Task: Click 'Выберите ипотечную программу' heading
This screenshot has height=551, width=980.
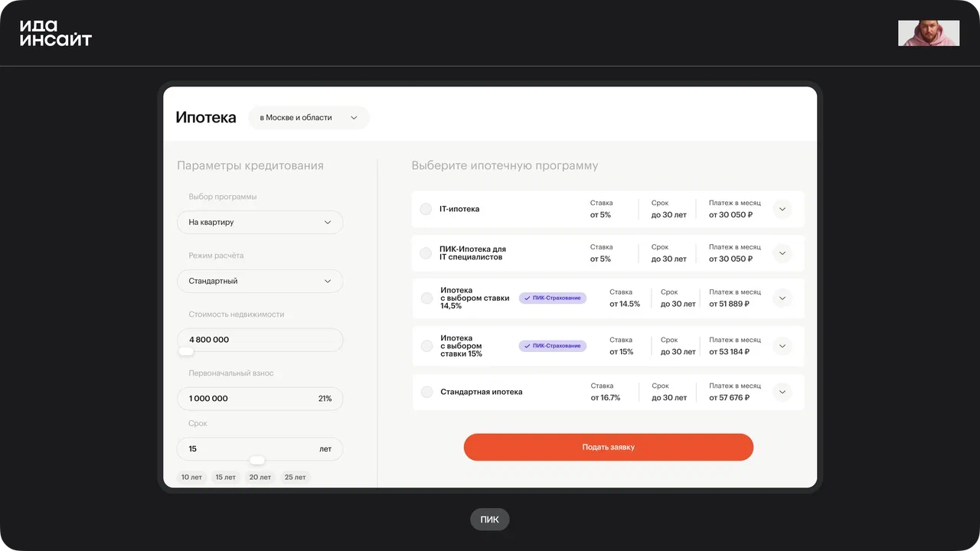Action: [x=505, y=165]
